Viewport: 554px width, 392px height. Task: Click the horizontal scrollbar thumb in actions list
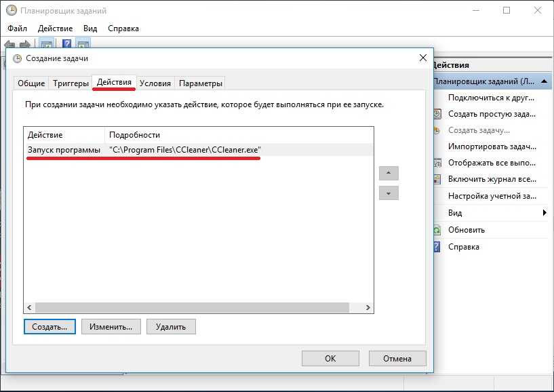coord(192,307)
